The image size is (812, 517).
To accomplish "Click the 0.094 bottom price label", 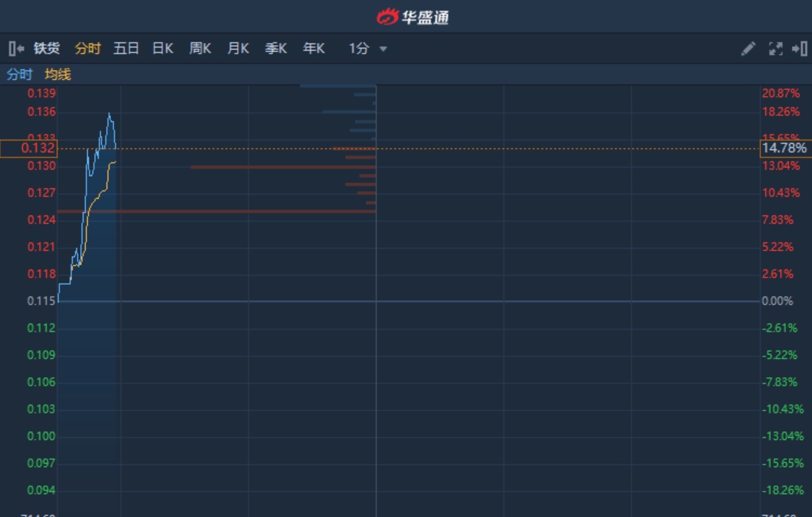I will pyautogui.click(x=41, y=490).
